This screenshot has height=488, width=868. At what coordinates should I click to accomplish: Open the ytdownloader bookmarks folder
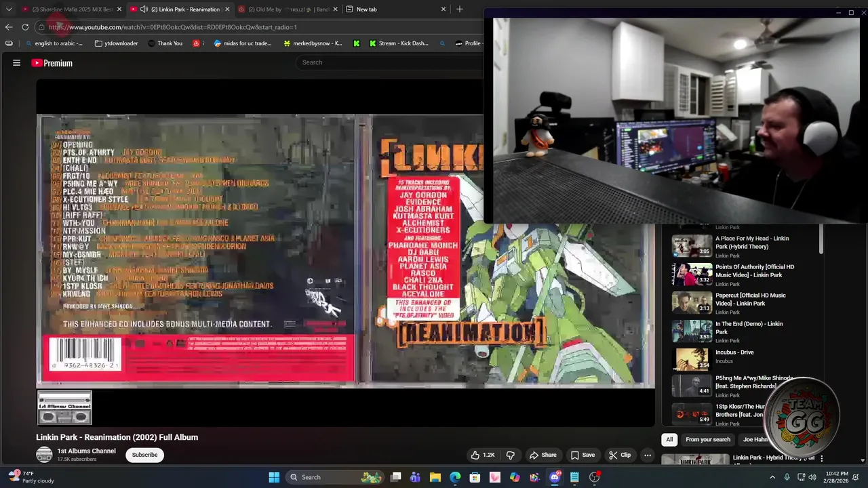(x=117, y=43)
